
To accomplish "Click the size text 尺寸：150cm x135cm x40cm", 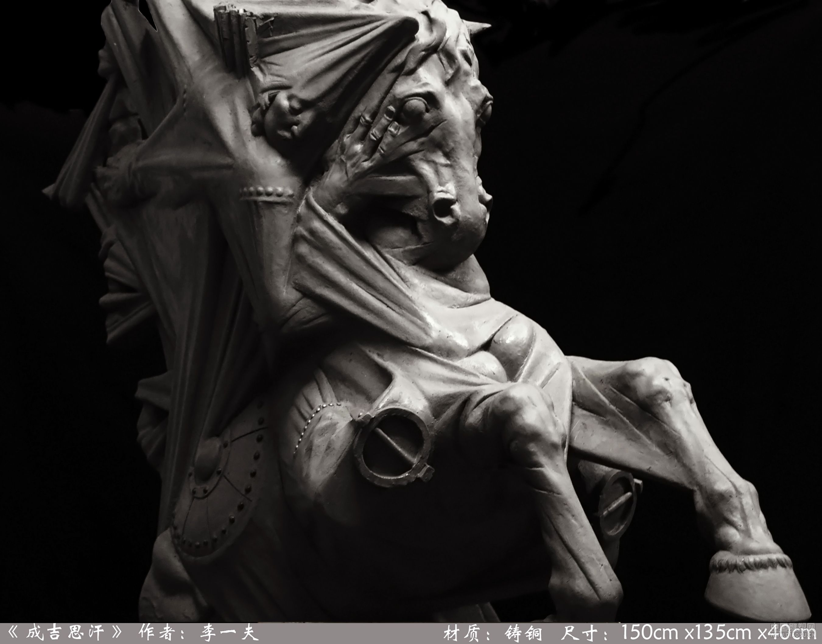I will 689,633.
